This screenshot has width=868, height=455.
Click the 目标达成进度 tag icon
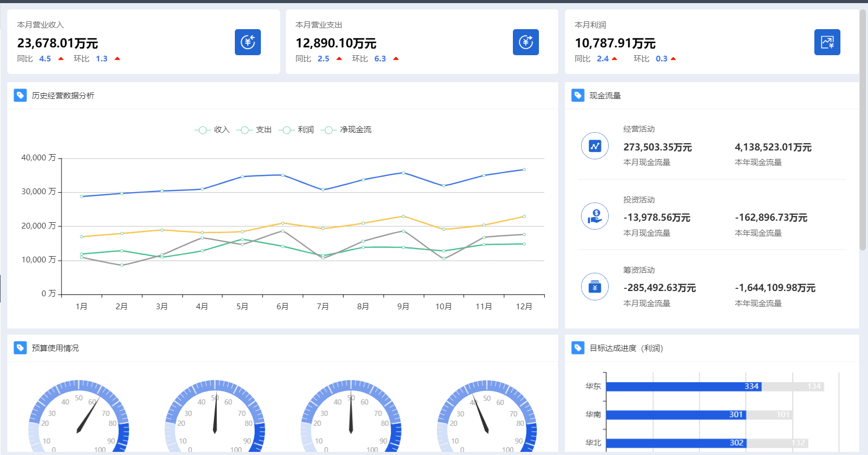coord(578,348)
